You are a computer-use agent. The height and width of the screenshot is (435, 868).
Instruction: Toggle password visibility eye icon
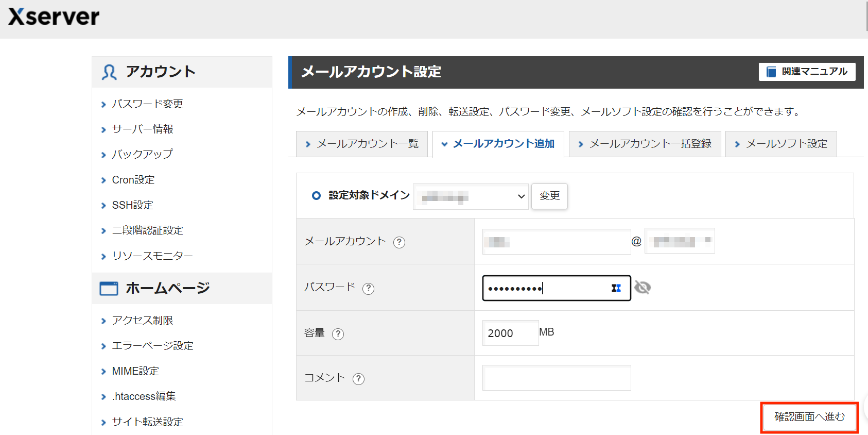[x=643, y=288]
